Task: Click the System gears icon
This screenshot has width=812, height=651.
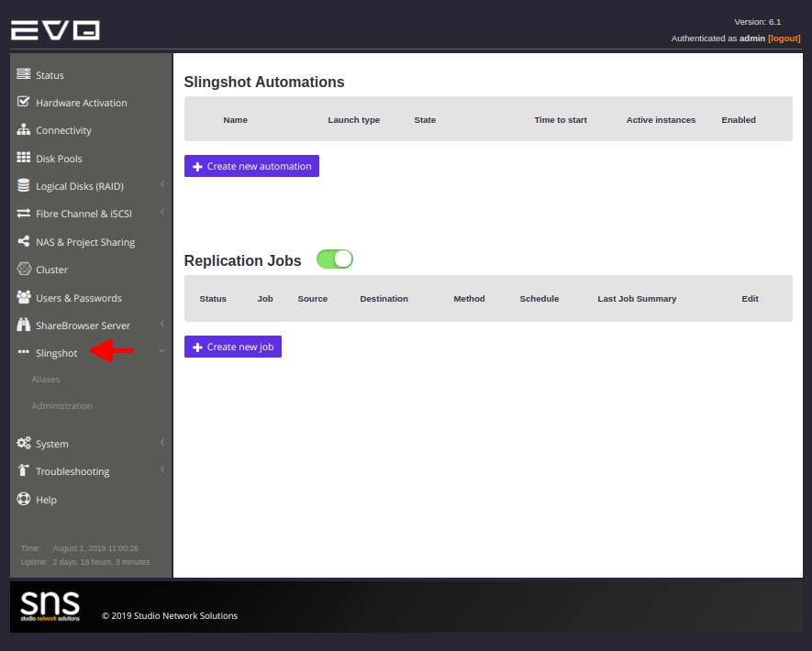Action: 23,443
